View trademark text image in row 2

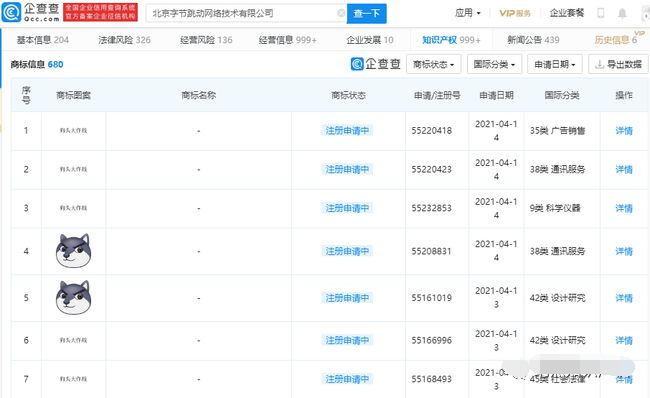[x=73, y=169]
